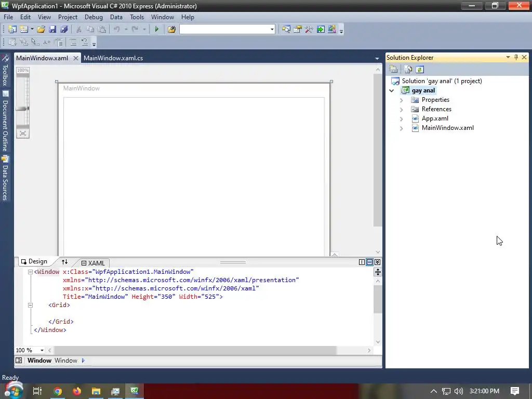Click the Save All icon
The height and width of the screenshot is (399, 532).
click(x=64, y=29)
